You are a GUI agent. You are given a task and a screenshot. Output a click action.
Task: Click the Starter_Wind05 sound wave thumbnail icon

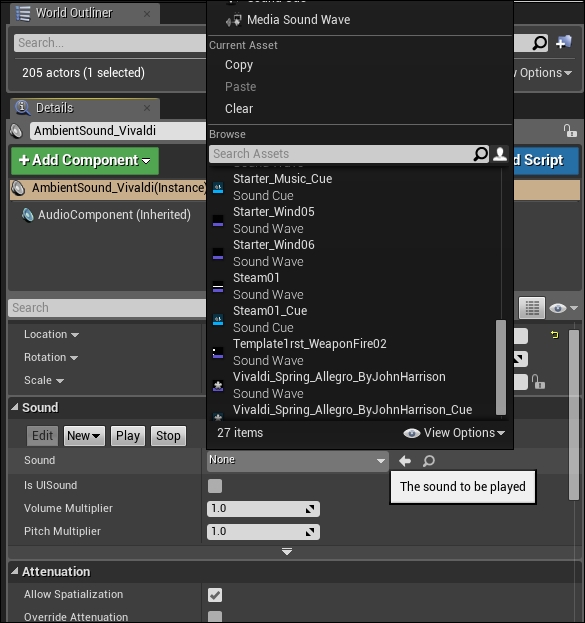coord(218,221)
